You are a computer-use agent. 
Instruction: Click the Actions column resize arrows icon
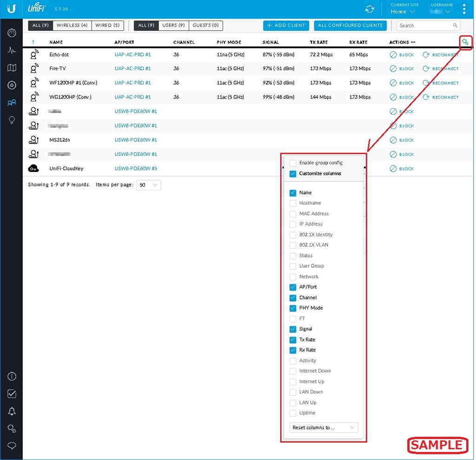tap(413, 42)
